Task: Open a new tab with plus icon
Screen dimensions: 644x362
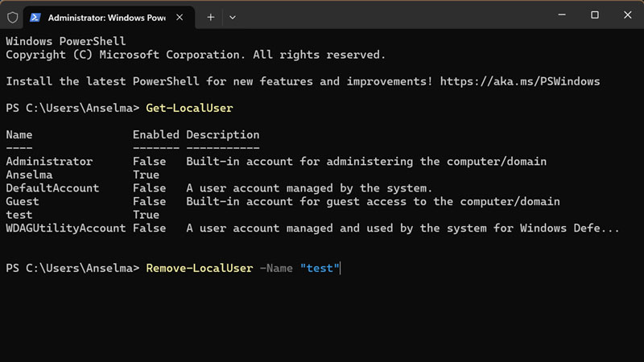Action: point(211,16)
